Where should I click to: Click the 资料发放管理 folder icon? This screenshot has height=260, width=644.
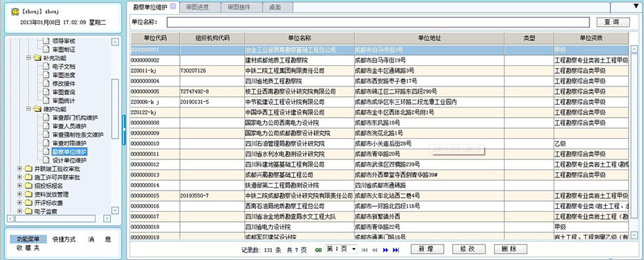tap(28, 195)
